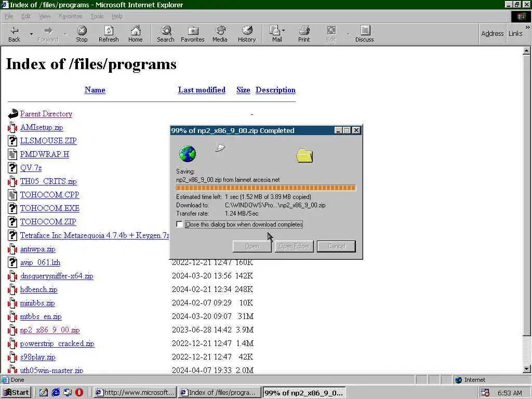Click system tray icon near clock
Screen dimensions: 532x399
click(485, 393)
